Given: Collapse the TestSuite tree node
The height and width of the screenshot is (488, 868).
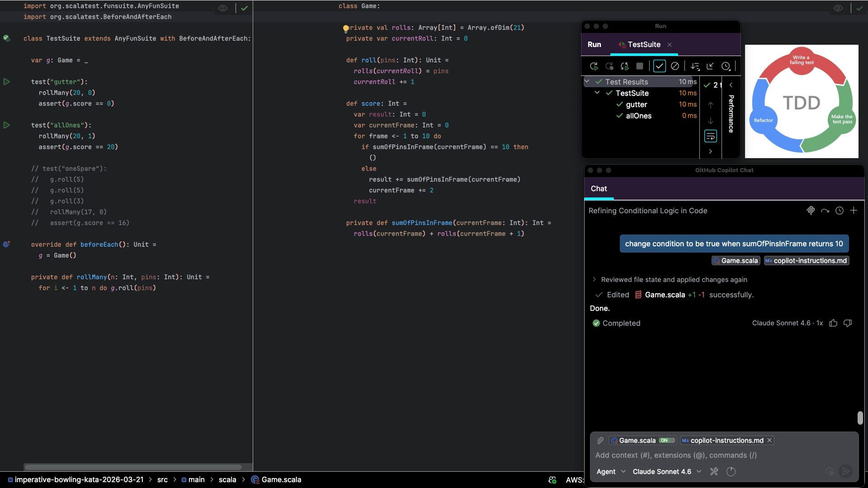Looking at the screenshot, I should pos(597,93).
